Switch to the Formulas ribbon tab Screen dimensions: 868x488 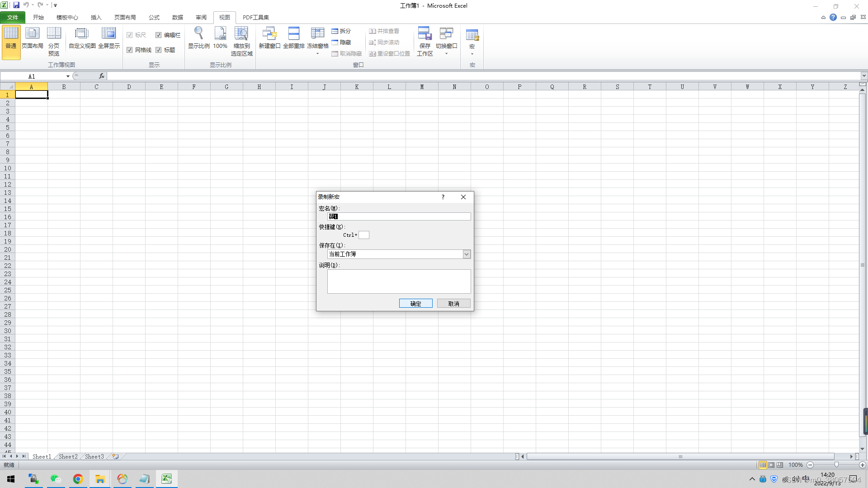coord(154,18)
